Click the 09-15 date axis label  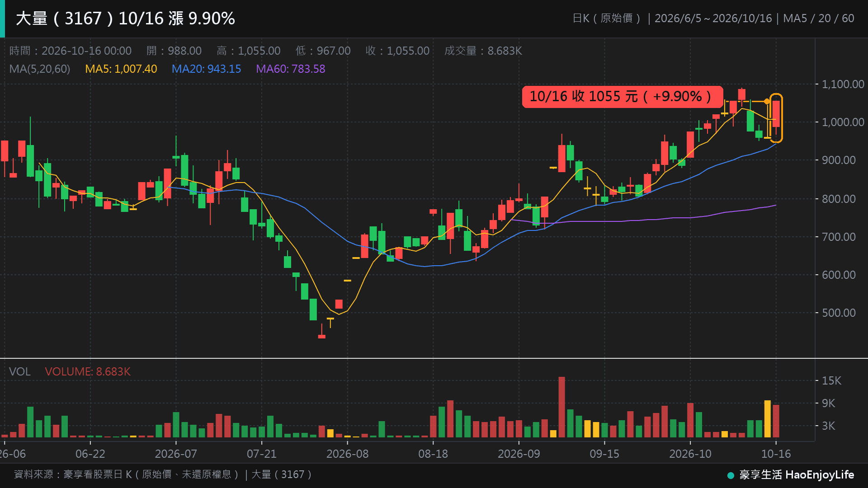coord(604,454)
